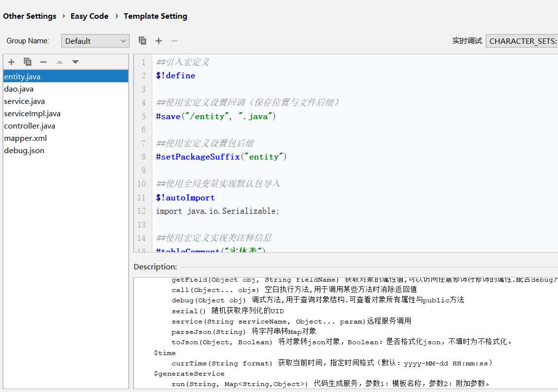
Task: Select entity.java template
Action: point(66,76)
